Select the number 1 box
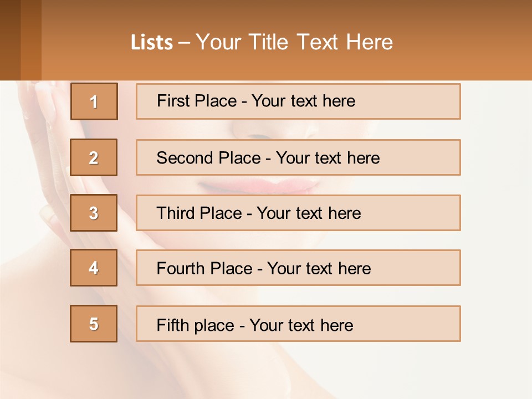The height and width of the screenshot is (399, 532). coord(94,101)
